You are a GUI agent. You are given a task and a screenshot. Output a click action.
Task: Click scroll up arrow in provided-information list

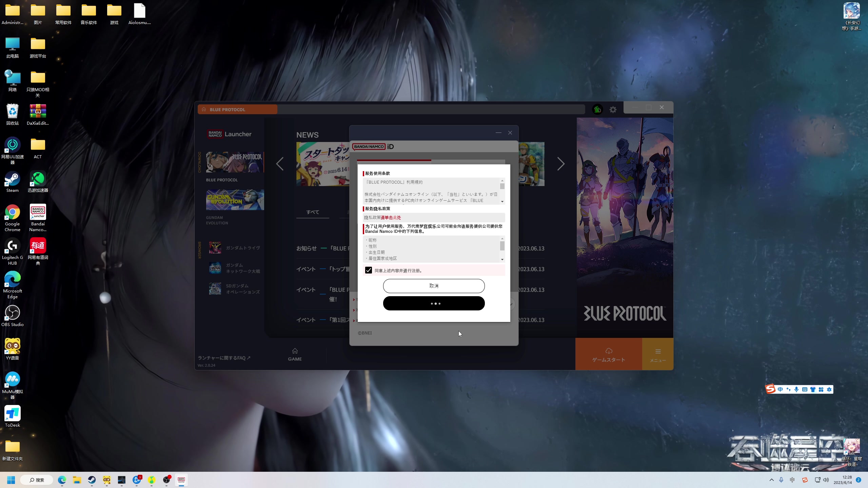tap(502, 239)
